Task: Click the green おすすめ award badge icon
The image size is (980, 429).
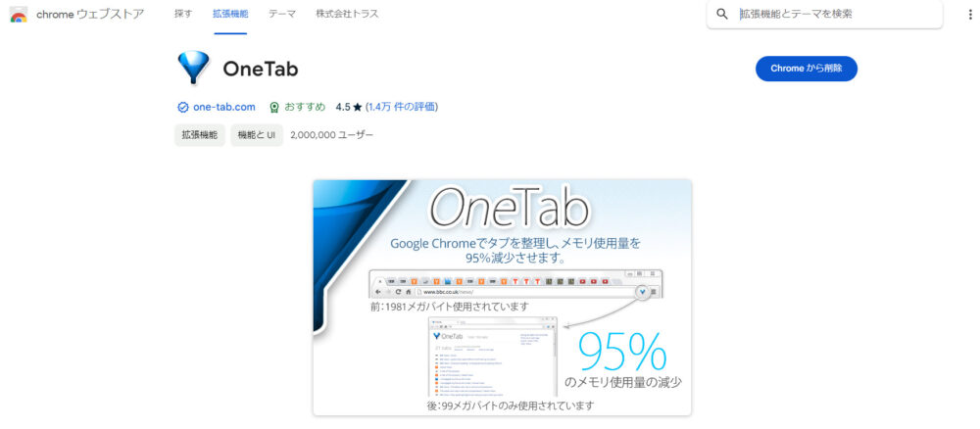Action: [273, 108]
